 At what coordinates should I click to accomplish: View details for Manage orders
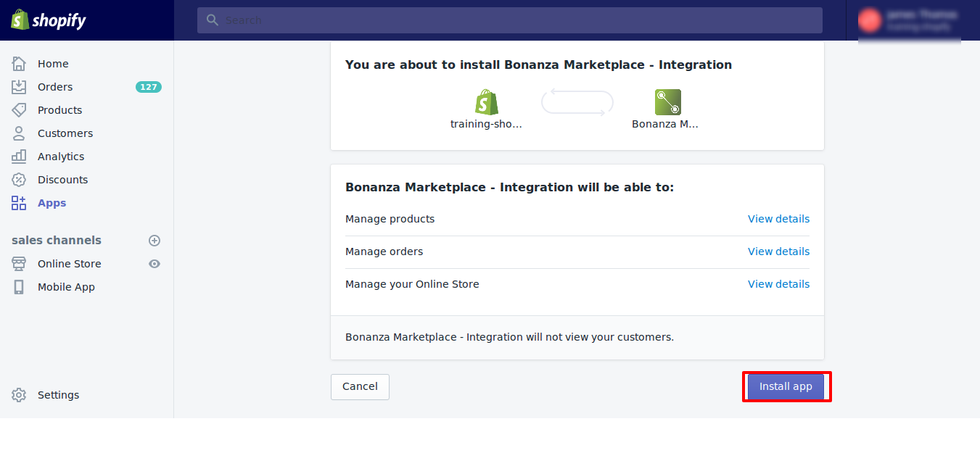778,251
